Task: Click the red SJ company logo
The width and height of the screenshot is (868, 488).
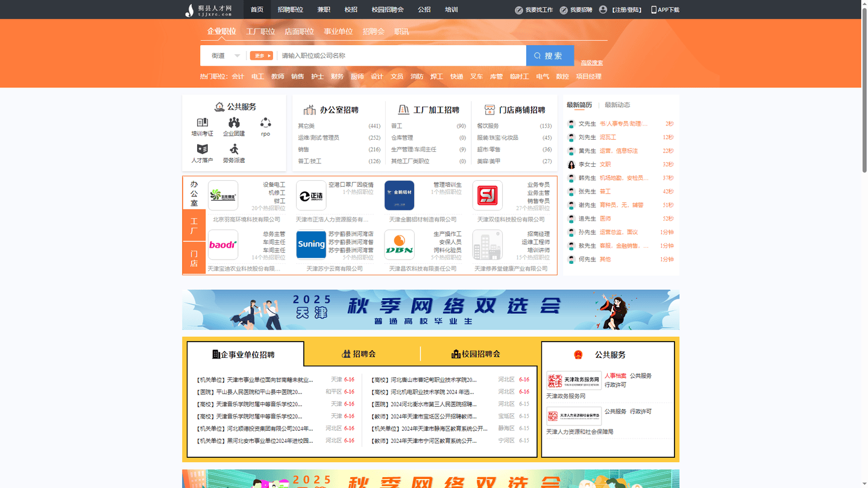Action: [x=488, y=195]
